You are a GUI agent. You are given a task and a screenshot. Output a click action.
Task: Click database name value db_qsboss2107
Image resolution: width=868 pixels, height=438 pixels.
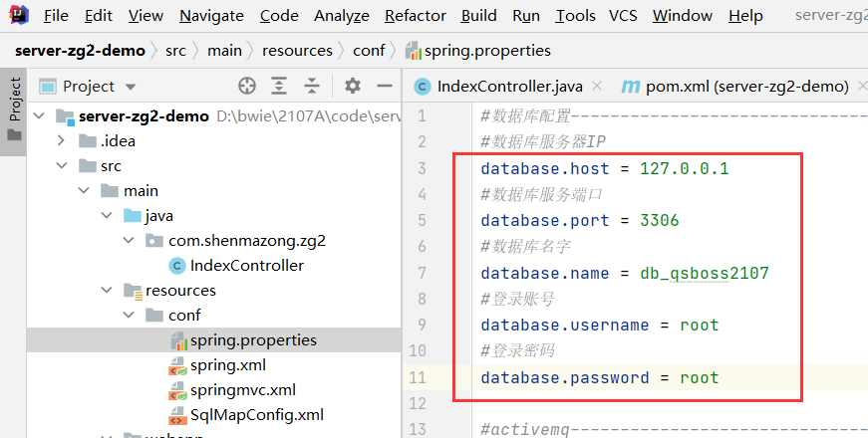point(705,273)
